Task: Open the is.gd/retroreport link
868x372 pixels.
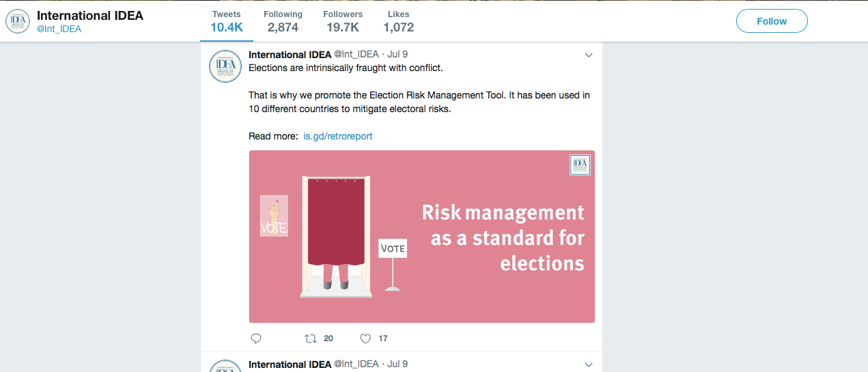Action: pos(338,136)
